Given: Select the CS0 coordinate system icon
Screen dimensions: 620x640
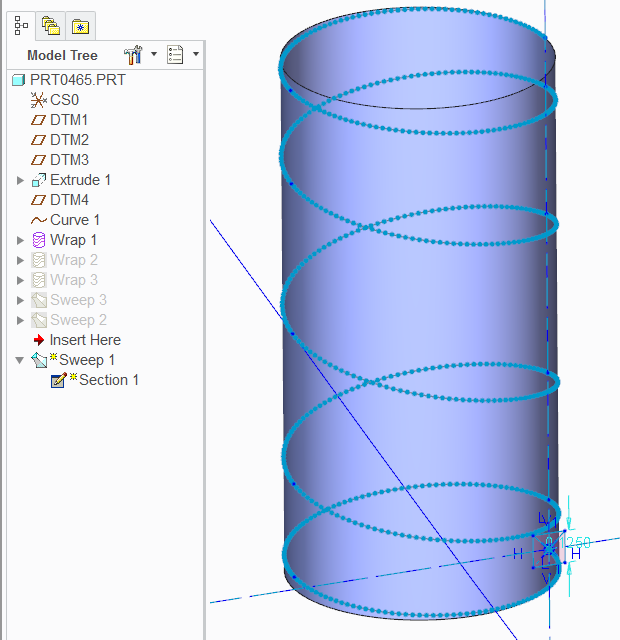Looking at the screenshot, I should [39, 100].
